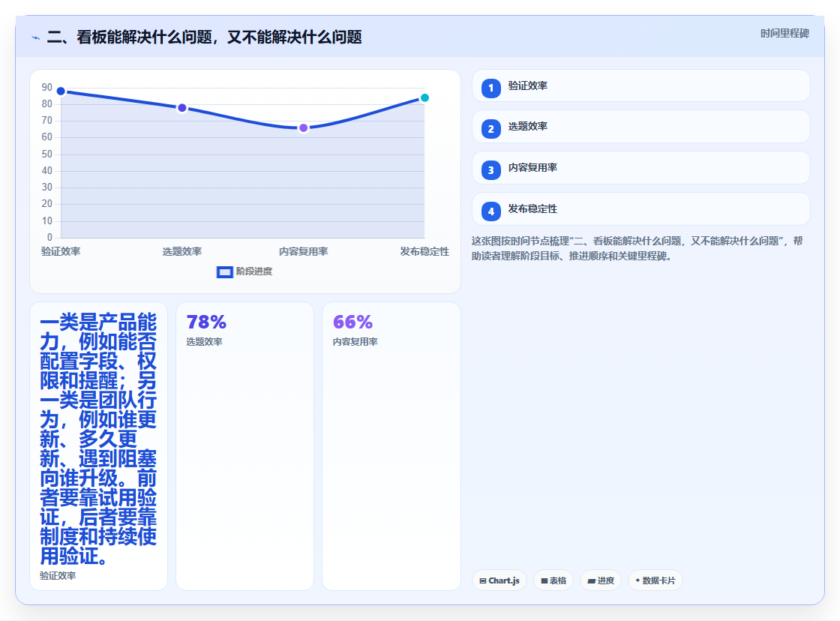The height and width of the screenshot is (621, 840).
Task: Click the section title 二、看板能解决什么问题
Action: point(204,37)
